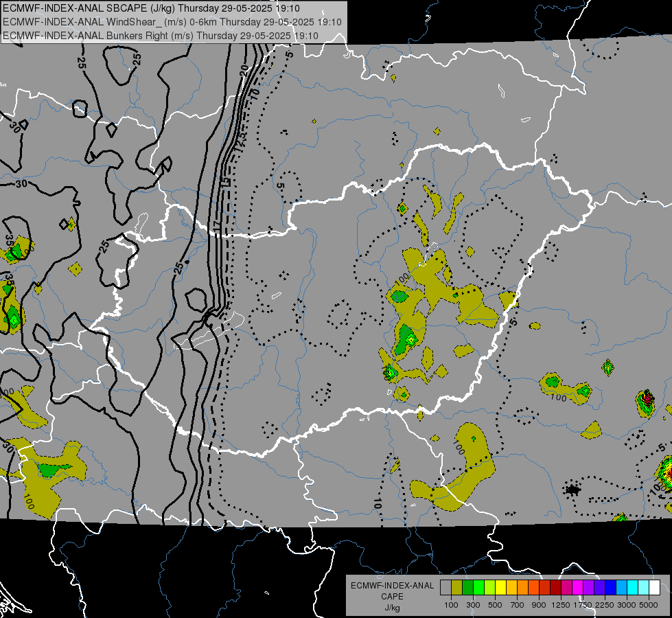Select the gray swatch in CAPE legend

coord(445,588)
